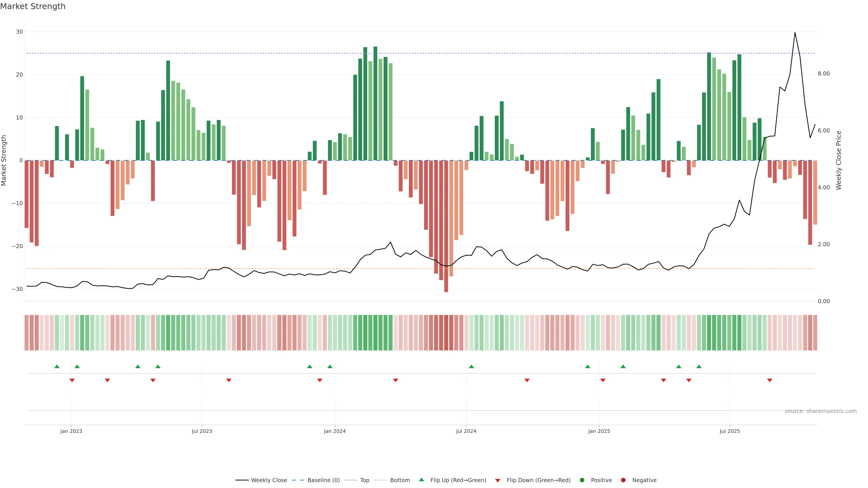Image resolution: width=868 pixels, height=488 pixels.
Task: Click the sharemaestro.com source text
Action: click(x=821, y=411)
